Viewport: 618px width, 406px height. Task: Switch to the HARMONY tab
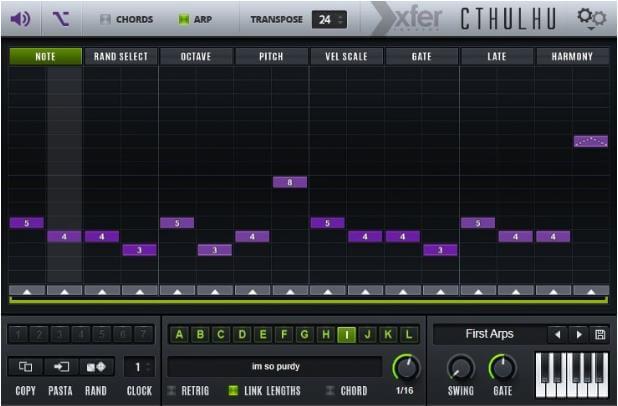(572, 56)
